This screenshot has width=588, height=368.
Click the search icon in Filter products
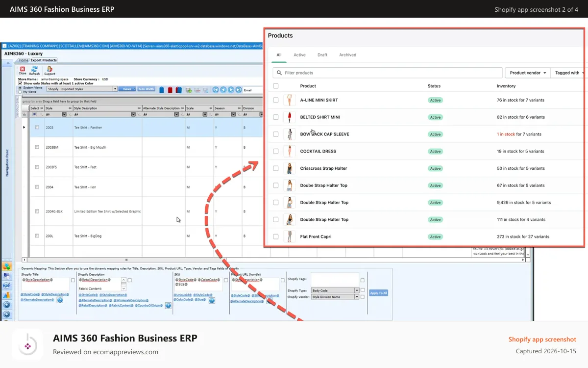click(279, 73)
